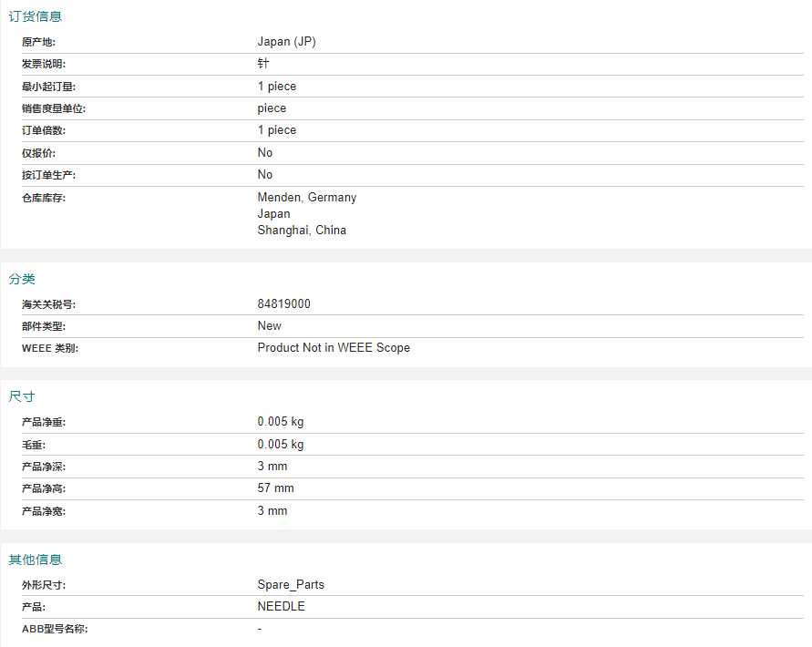Image resolution: width=812 pixels, height=647 pixels.
Task: Click the ABB型号名称 label
Action: coord(55,629)
